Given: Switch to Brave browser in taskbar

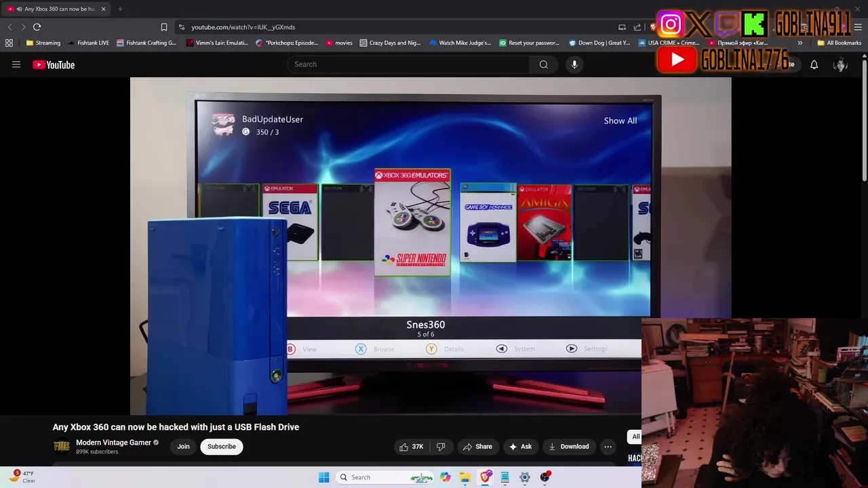Looking at the screenshot, I should 486,477.
